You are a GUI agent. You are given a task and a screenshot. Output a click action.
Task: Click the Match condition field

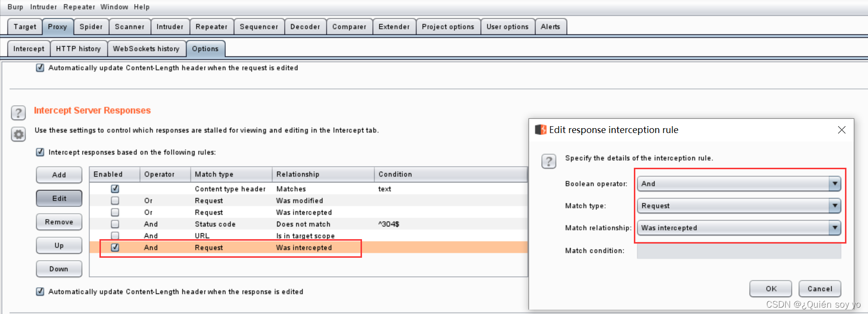[x=739, y=250]
